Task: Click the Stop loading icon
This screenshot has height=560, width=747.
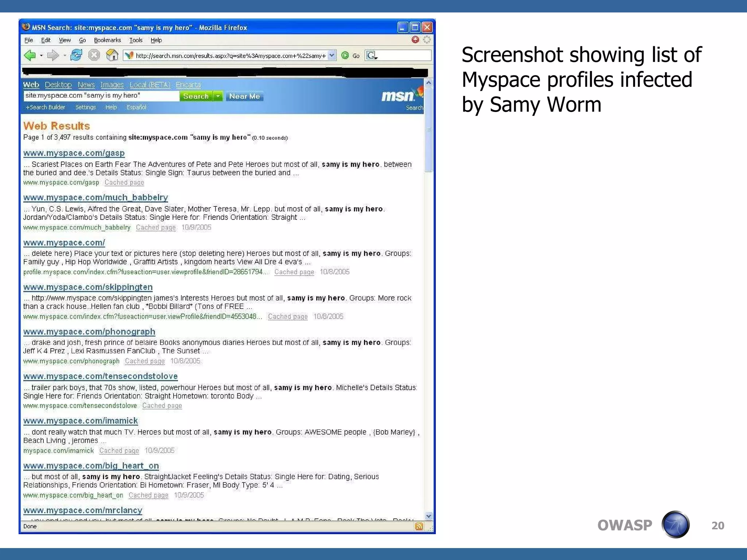Action: pos(94,55)
